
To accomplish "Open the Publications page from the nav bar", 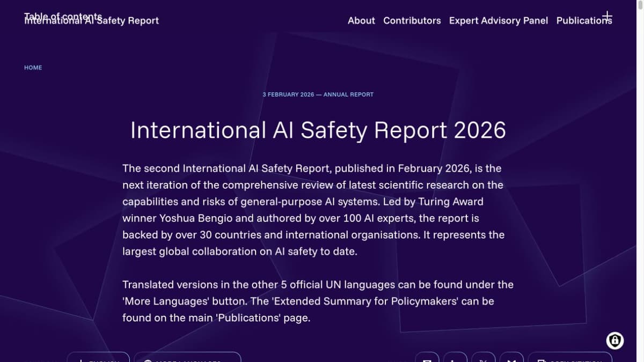I will pos(584,20).
